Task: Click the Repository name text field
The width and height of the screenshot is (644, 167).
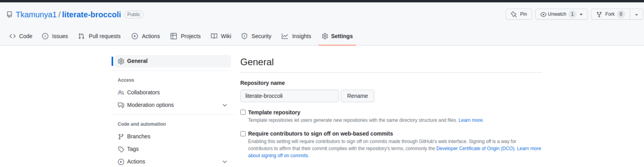Action: click(289, 96)
